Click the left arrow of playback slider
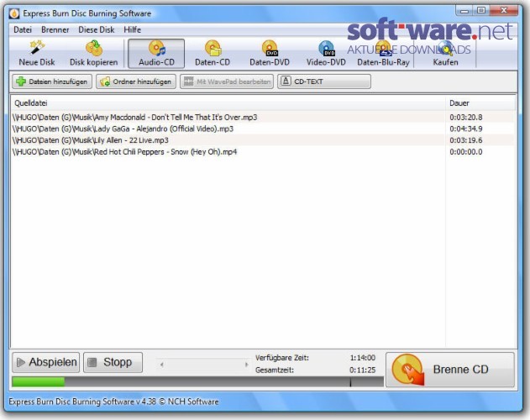This screenshot has width=530, height=420. coord(162,365)
